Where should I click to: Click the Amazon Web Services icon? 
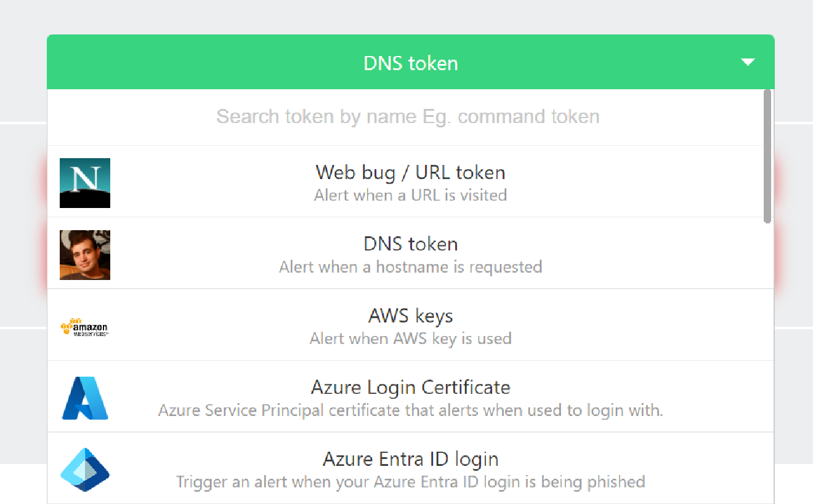coord(84,326)
